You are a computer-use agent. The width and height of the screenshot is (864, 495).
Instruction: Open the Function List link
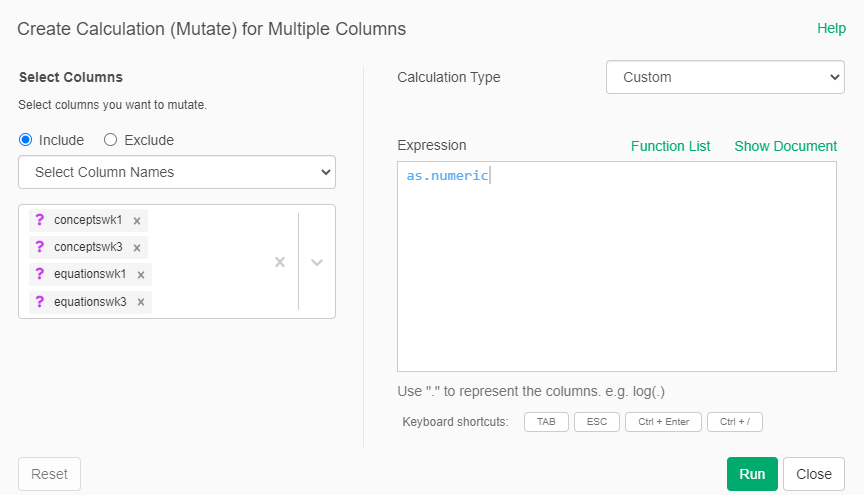(670, 146)
